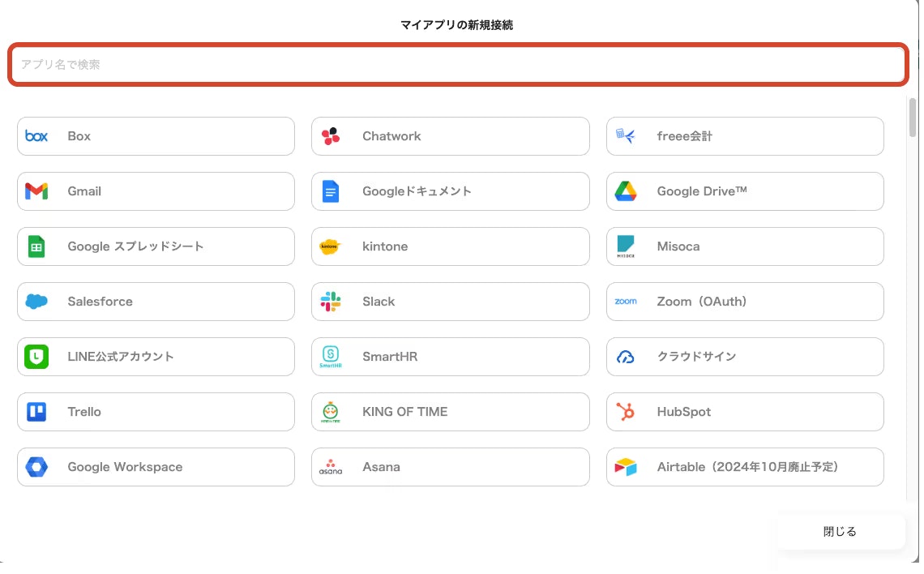924x574 pixels.
Task: Select KING OF TIME app card
Action: pyautogui.click(x=450, y=411)
